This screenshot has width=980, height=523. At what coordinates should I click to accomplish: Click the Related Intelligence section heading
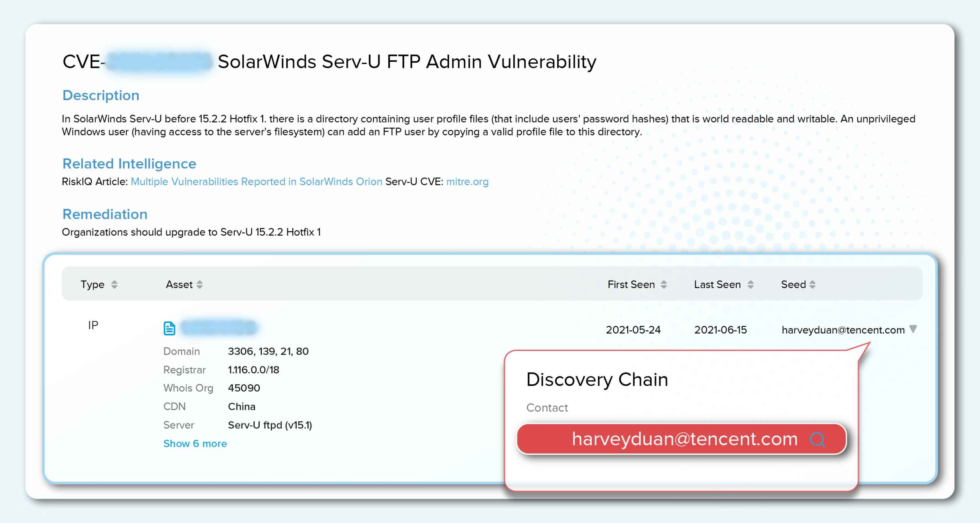point(129,164)
